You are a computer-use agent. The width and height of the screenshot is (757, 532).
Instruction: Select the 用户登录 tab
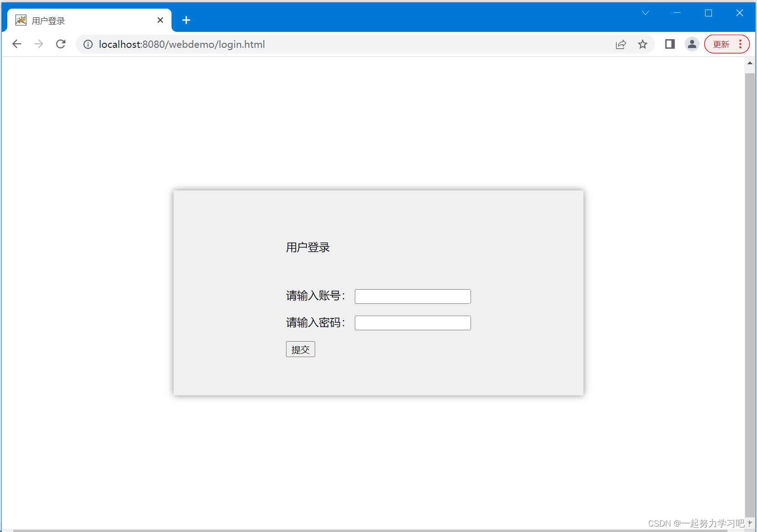pos(89,20)
